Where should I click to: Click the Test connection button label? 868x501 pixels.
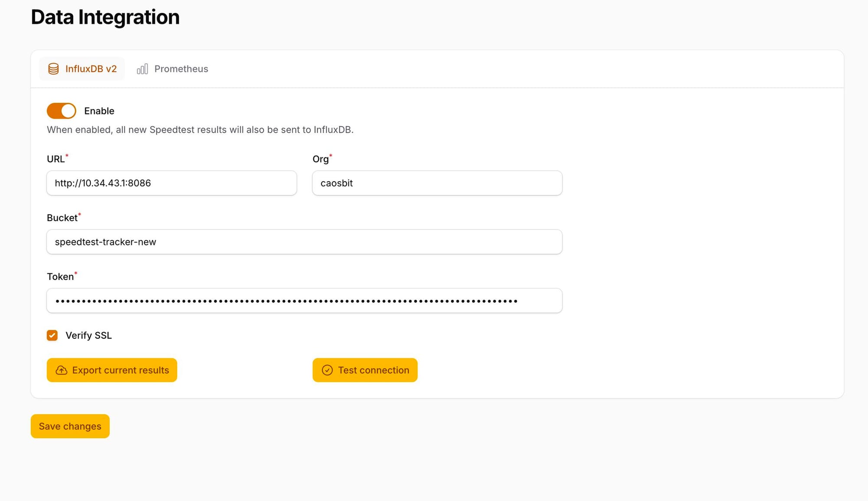point(373,370)
